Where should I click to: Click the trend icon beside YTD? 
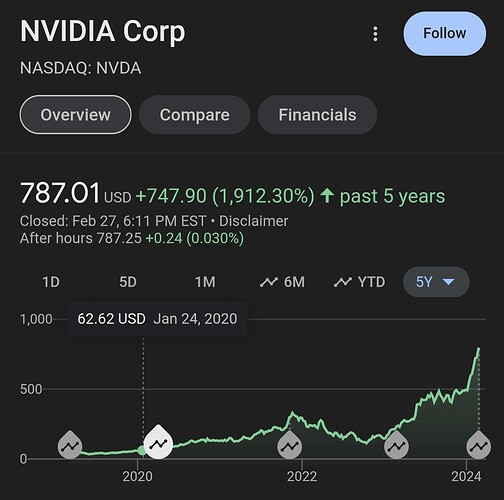click(x=343, y=282)
